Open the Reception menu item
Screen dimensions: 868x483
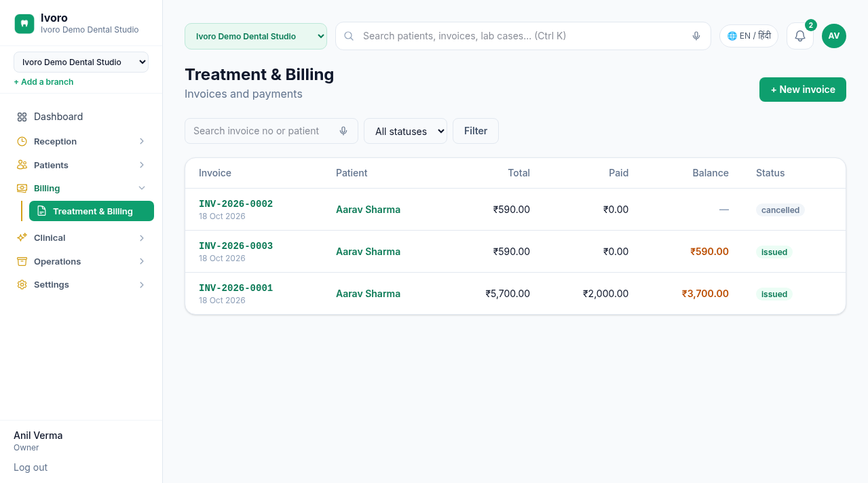pos(81,141)
